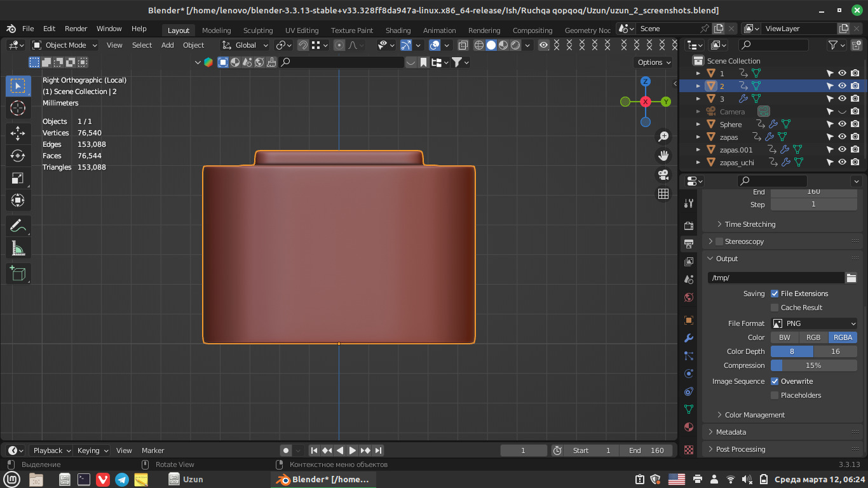
Task: Toggle snapping magnet button
Action: (x=303, y=45)
